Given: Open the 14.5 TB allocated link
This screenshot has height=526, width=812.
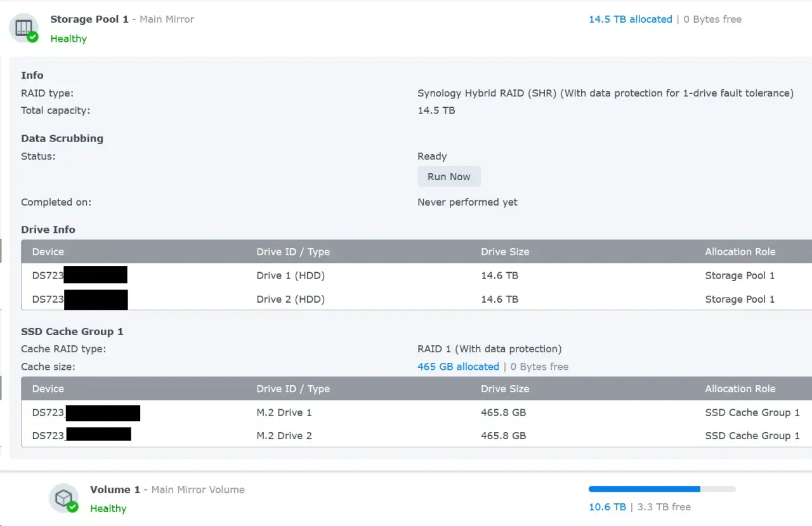Looking at the screenshot, I should pos(630,19).
